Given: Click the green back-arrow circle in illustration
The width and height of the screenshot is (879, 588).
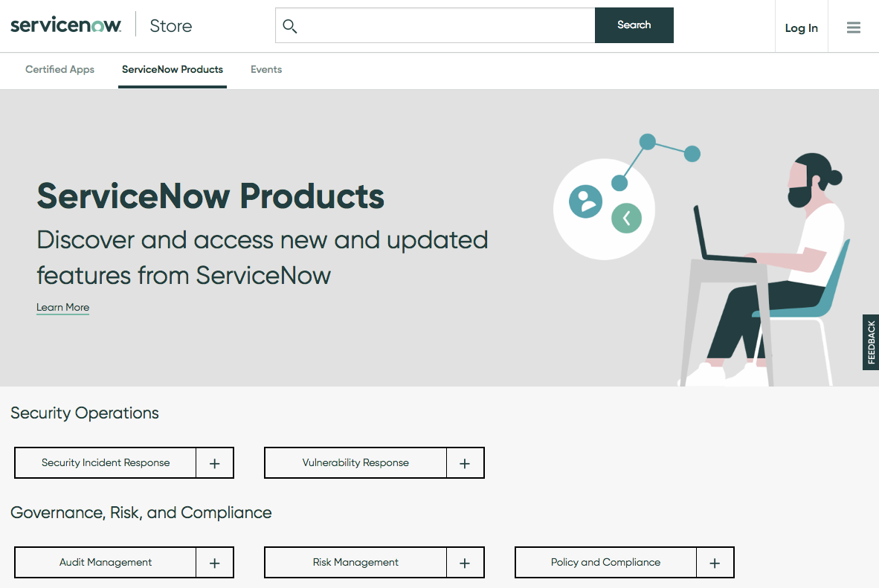Looking at the screenshot, I should (x=626, y=218).
